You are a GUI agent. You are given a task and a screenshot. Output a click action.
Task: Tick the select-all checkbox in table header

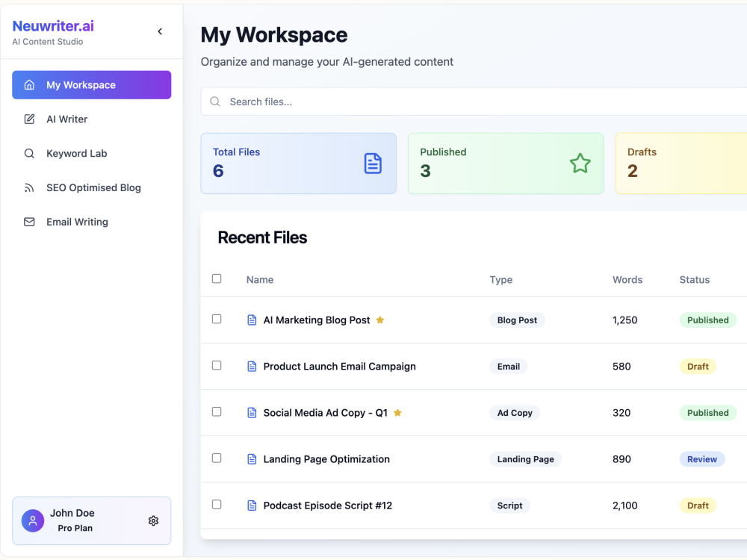coord(217,279)
